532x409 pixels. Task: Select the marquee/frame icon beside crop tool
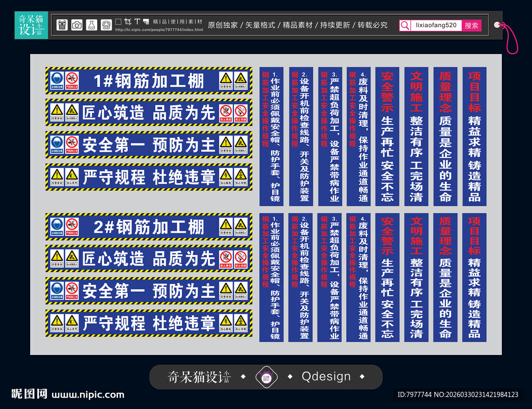[118, 22]
